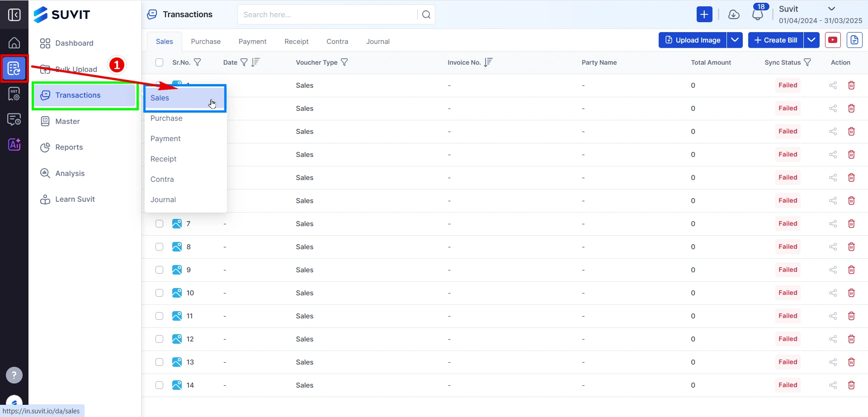Delete transaction row 7
This screenshot has width=868, height=417.
click(x=851, y=224)
